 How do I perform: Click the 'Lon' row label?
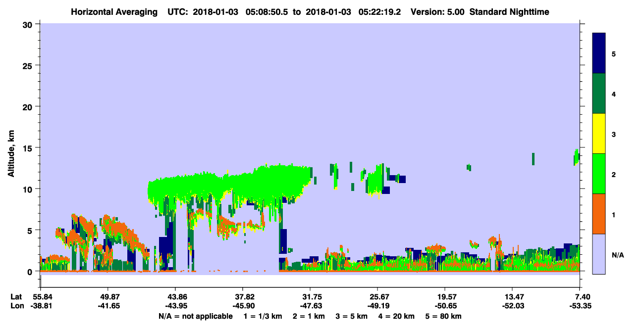coord(17,306)
